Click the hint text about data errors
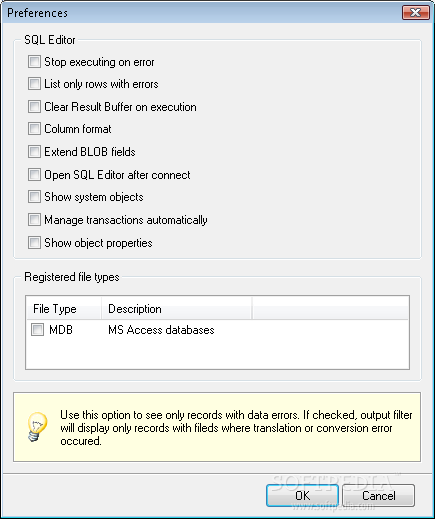This screenshot has width=435, height=519. tap(236, 428)
